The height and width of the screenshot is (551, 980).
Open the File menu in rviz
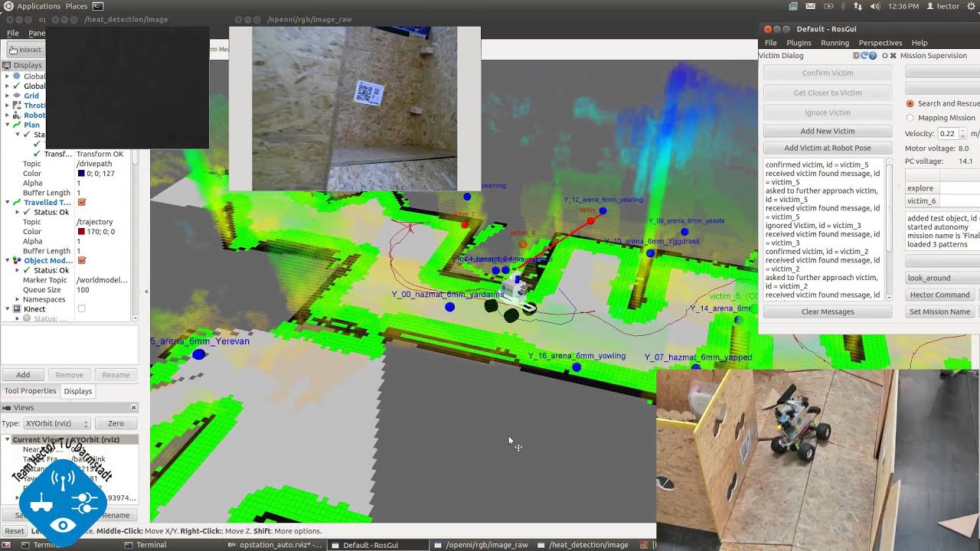tap(13, 33)
